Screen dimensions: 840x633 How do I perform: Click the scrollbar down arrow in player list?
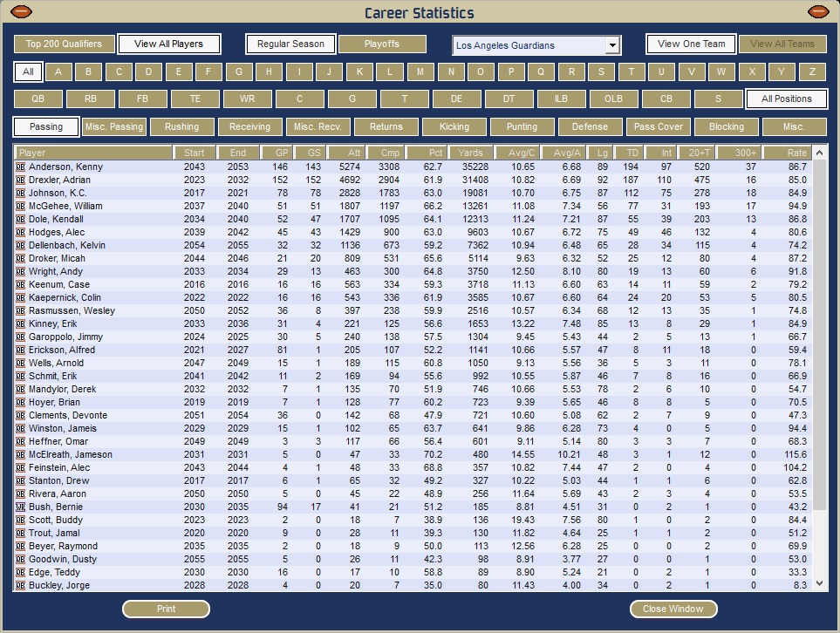click(819, 583)
